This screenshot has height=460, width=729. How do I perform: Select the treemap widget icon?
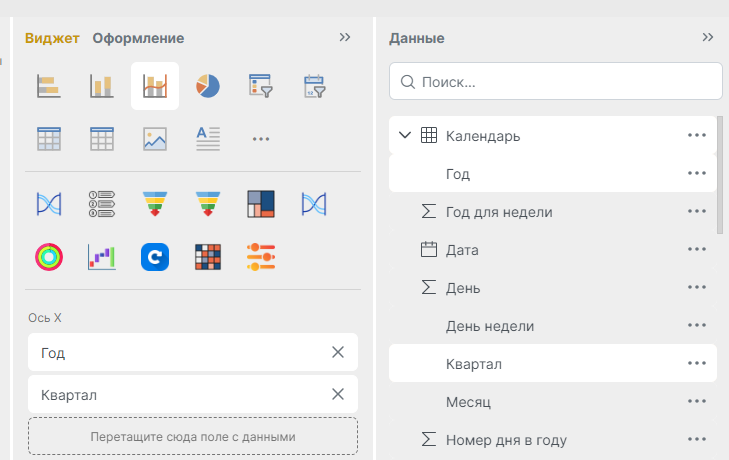[x=261, y=204]
